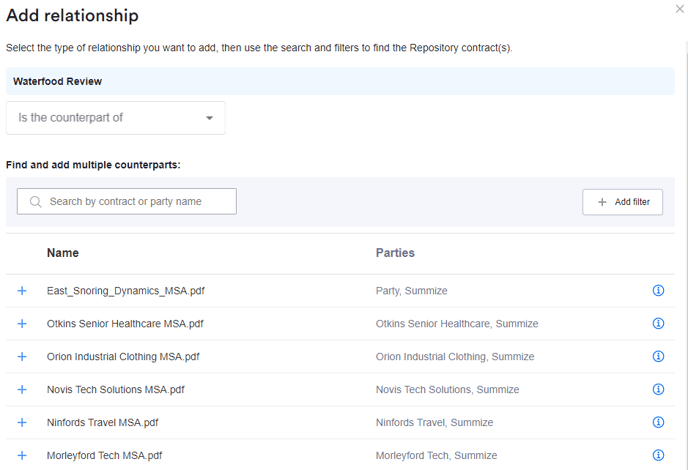Show info for East_Snoring_Dynamics_MSA.pdf
The width and height of the screenshot is (688, 470).
click(x=658, y=291)
